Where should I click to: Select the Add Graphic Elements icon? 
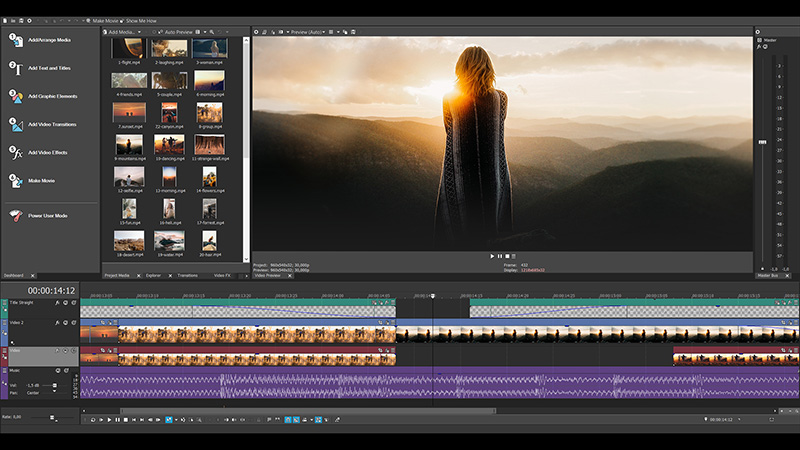(15, 97)
